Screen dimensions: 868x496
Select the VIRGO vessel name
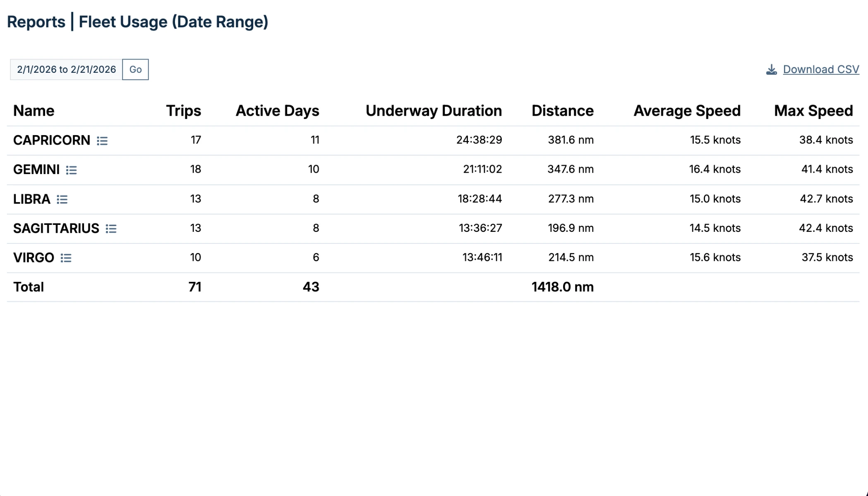(x=34, y=258)
